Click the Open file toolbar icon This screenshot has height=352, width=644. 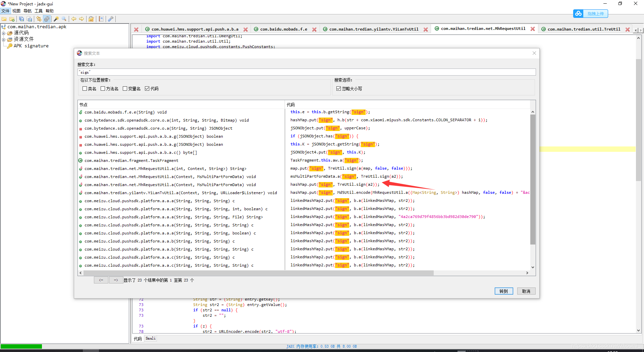(4, 19)
